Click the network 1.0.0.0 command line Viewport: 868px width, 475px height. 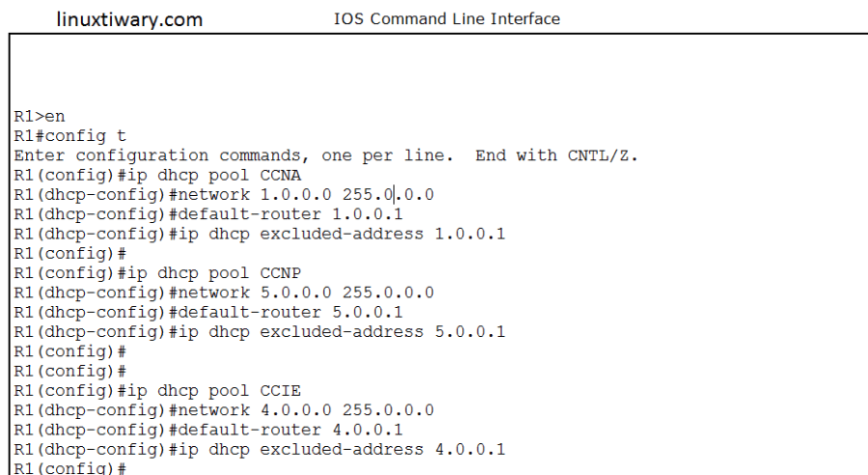pyautogui.click(x=224, y=194)
